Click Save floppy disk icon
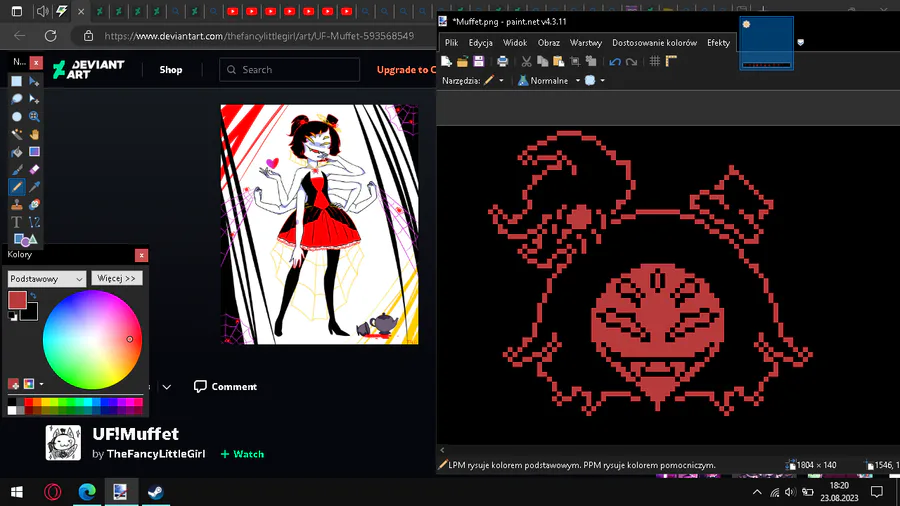Screen dimensions: 900x506 click(x=479, y=61)
